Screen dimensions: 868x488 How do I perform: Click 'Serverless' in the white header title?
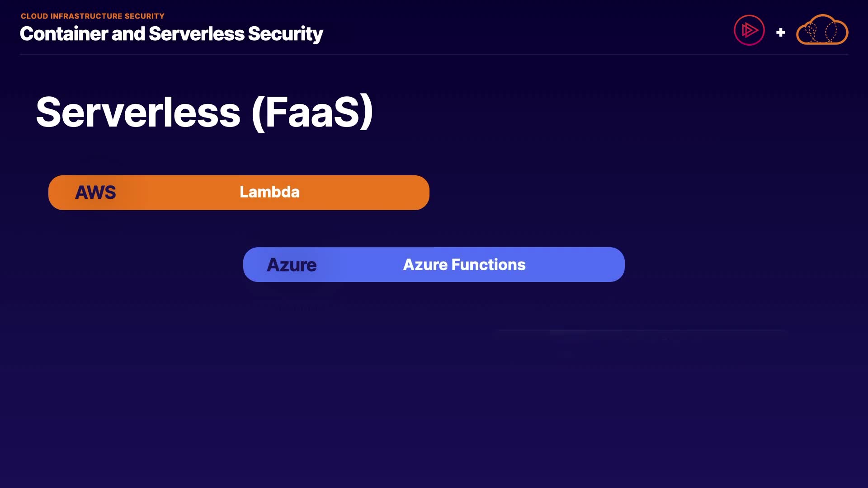coord(196,34)
